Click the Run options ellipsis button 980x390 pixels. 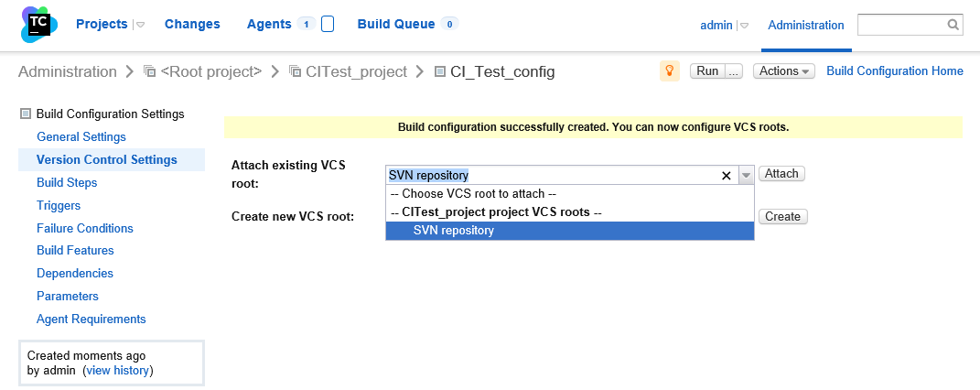(733, 71)
